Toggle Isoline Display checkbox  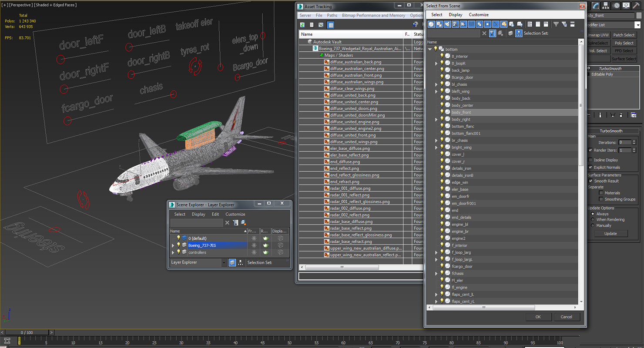pyautogui.click(x=590, y=160)
